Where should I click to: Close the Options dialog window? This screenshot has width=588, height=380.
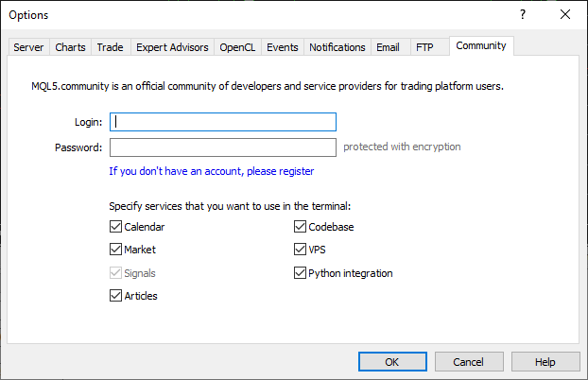pyautogui.click(x=565, y=15)
